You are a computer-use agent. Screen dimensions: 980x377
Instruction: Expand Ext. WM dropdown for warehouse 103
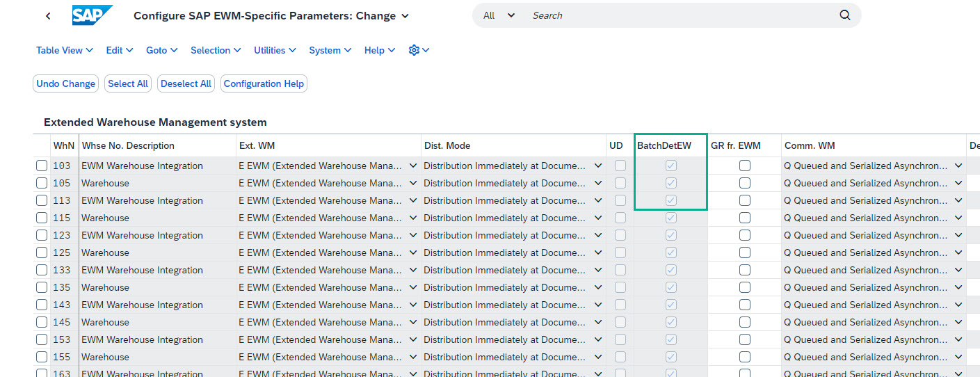pyautogui.click(x=413, y=166)
